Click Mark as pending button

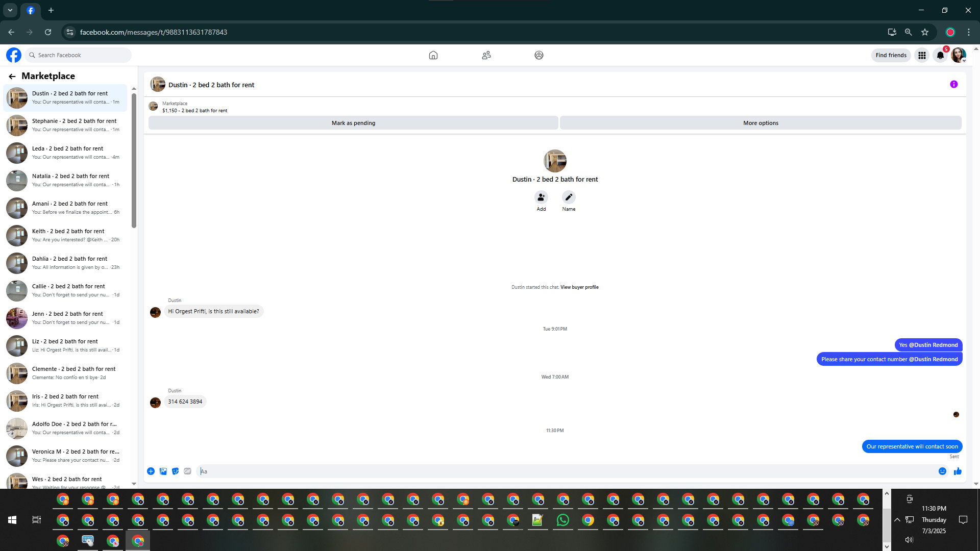pyautogui.click(x=353, y=123)
